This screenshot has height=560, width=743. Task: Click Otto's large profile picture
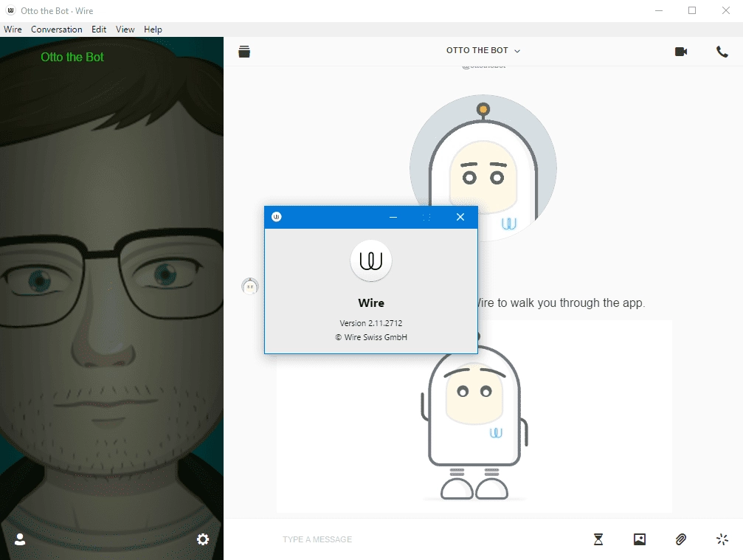[x=483, y=168]
